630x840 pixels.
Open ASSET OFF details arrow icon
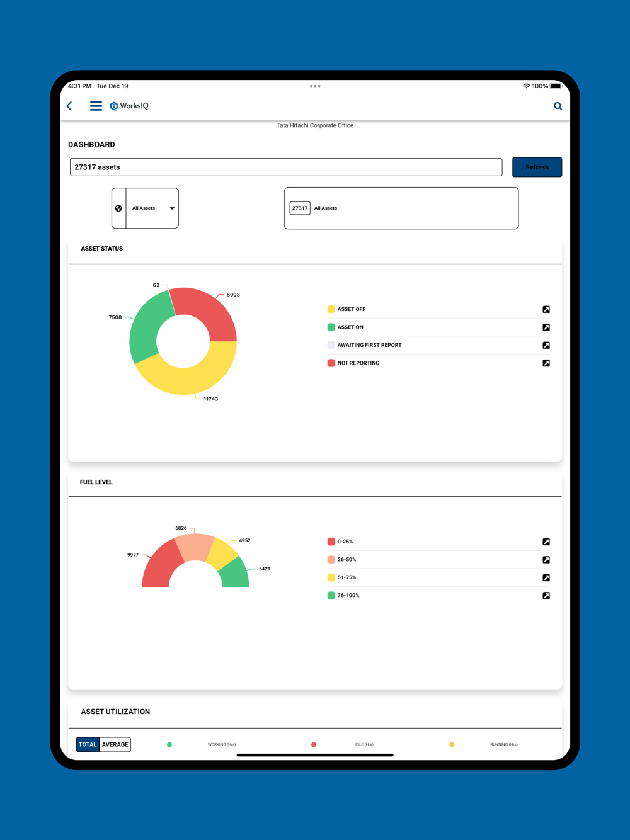[x=546, y=309]
